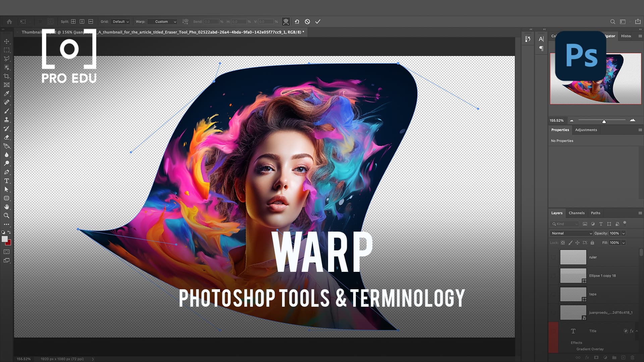Switch to the Channels tab
The image size is (644, 362).
click(x=576, y=213)
